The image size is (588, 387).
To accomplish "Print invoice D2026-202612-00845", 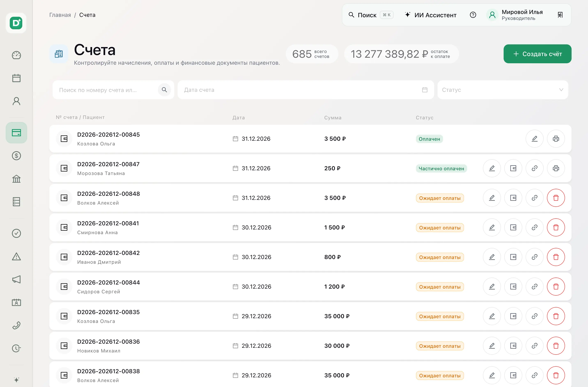I will [x=556, y=139].
